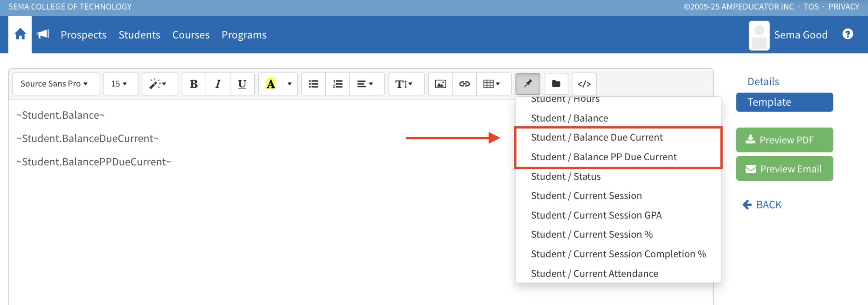
Task: Click the home icon in navigation bar
Action: point(20,35)
